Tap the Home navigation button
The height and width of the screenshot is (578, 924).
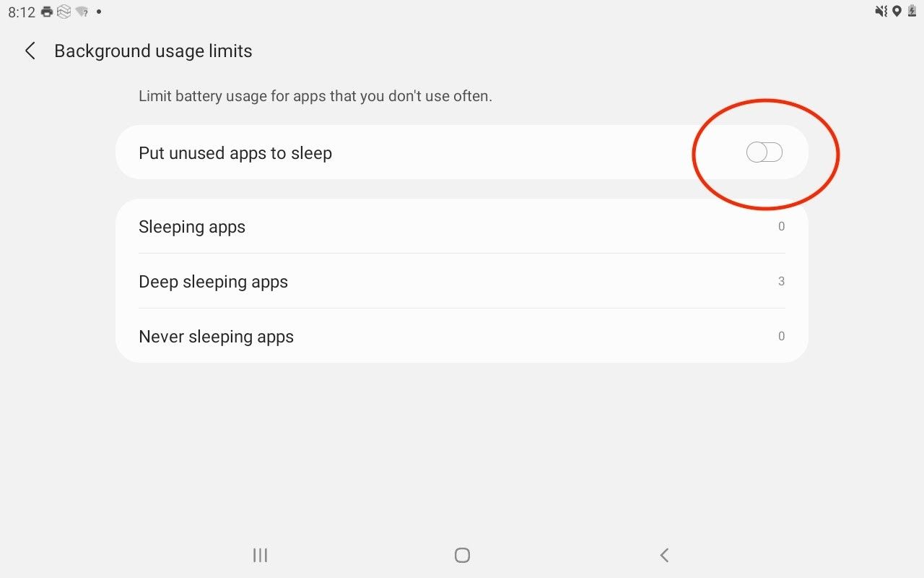(x=463, y=555)
